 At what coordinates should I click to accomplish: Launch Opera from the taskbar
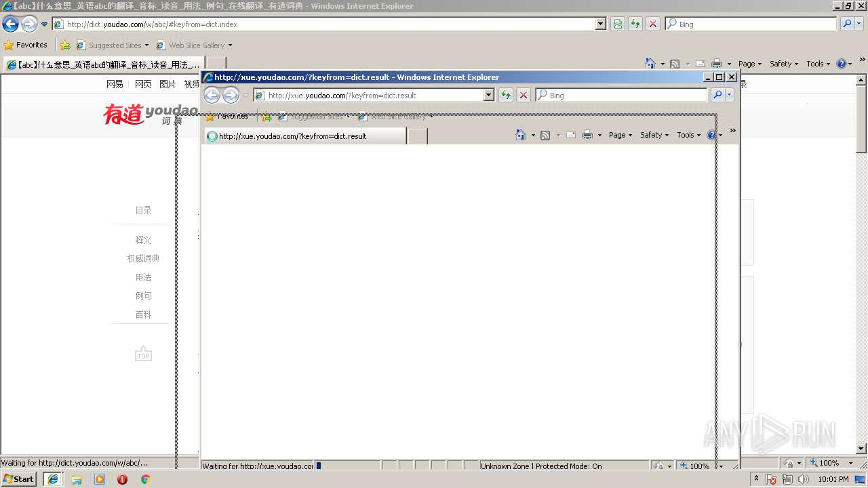[122, 479]
